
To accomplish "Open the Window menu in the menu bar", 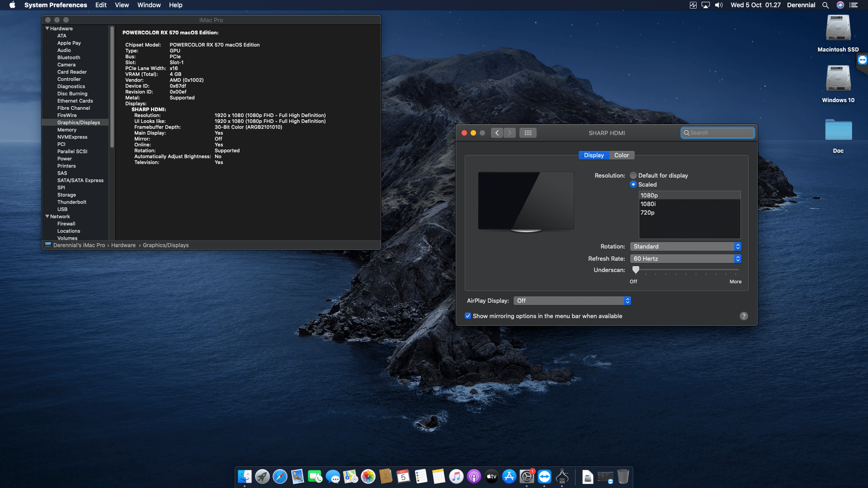I will click(x=149, y=5).
